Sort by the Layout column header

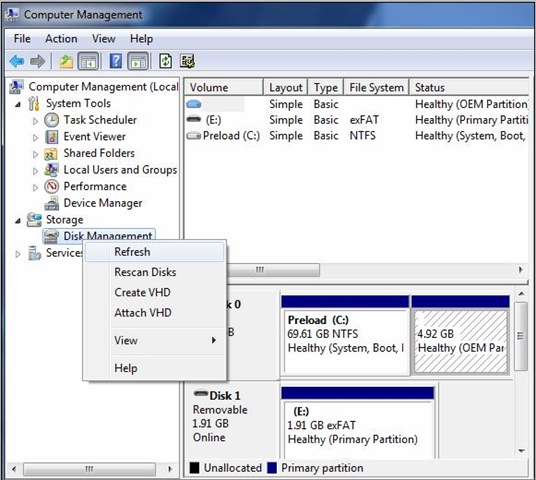(286, 88)
